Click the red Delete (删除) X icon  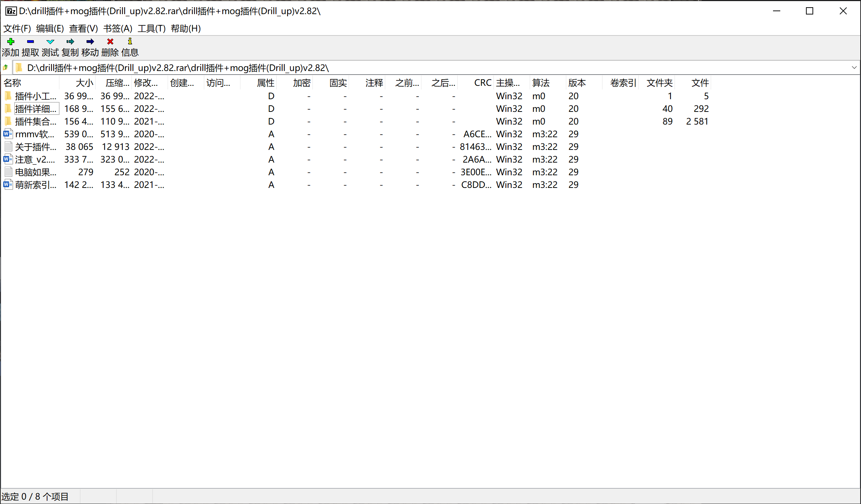[110, 42]
